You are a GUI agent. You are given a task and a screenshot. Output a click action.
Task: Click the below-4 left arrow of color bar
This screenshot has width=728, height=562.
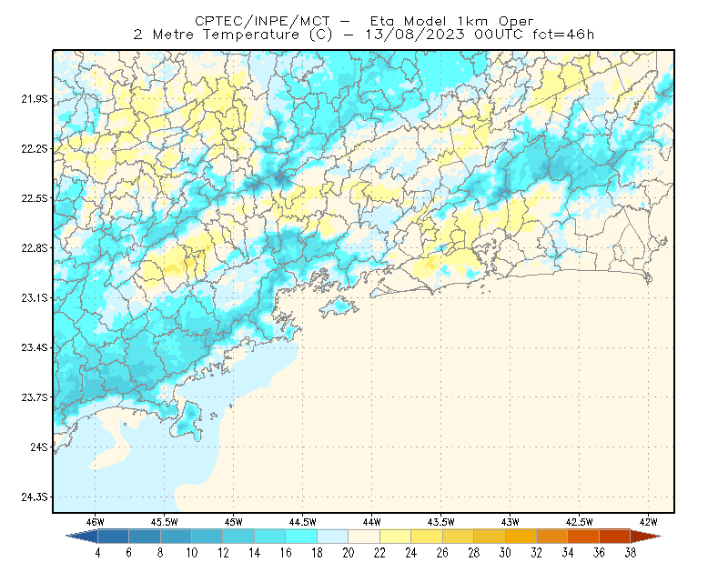82,536
